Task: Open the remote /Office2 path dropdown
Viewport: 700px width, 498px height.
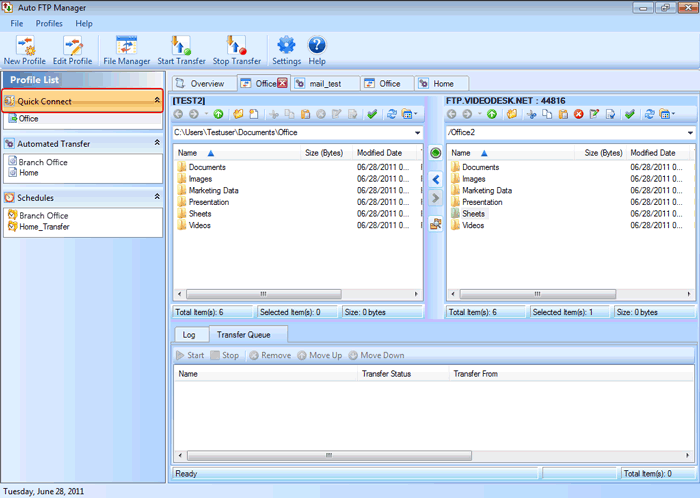Action: tap(690, 132)
